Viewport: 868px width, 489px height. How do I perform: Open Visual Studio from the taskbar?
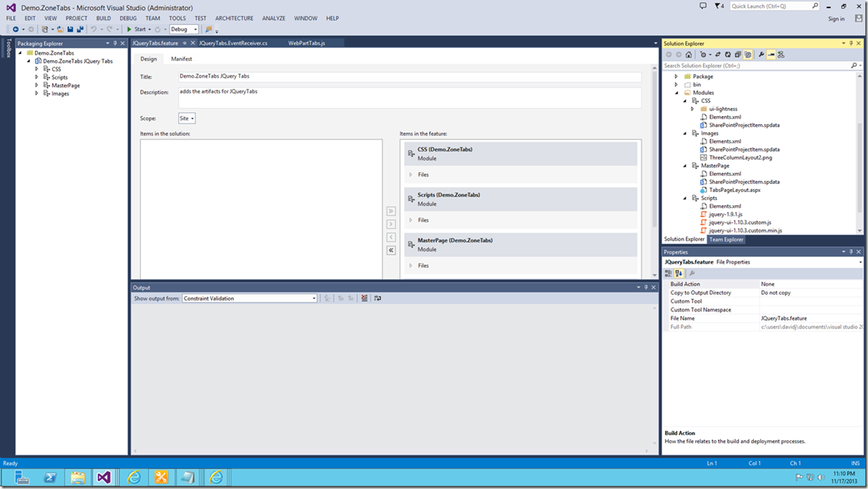[x=104, y=477]
